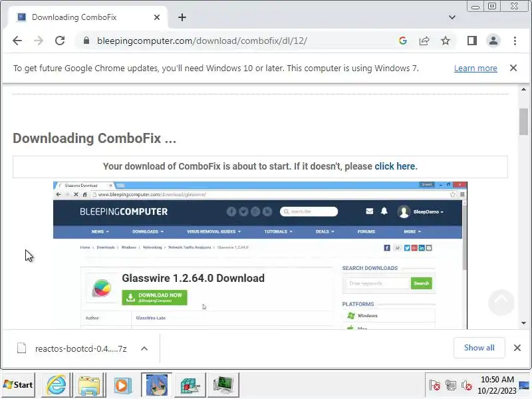Open the cube network tool taskbar icon
The height and width of the screenshot is (399, 532).
pos(190,385)
